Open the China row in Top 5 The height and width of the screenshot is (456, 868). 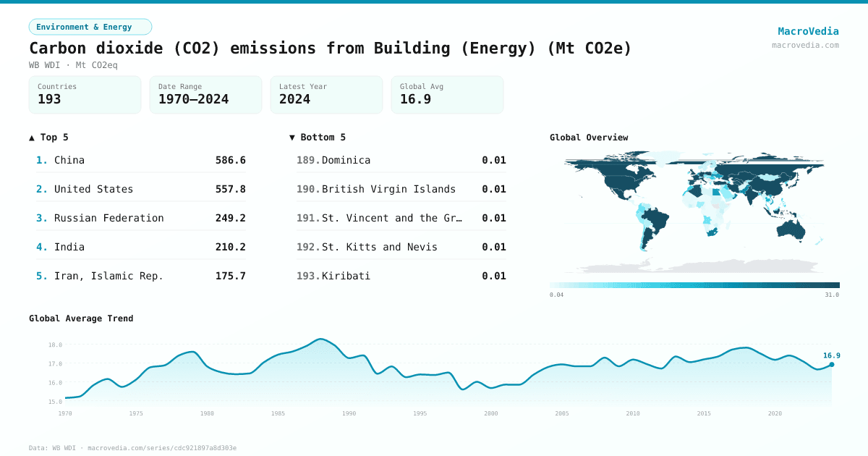[141, 160]
